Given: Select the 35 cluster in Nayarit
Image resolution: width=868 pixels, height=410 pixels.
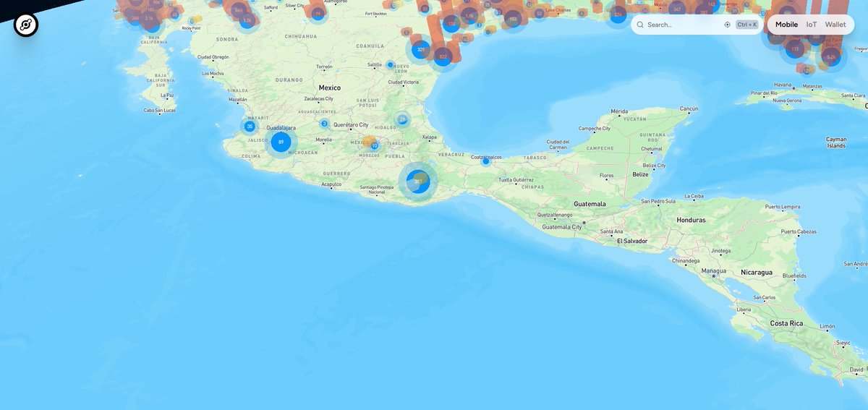Looking at the screenshot, I should (250, 127).
